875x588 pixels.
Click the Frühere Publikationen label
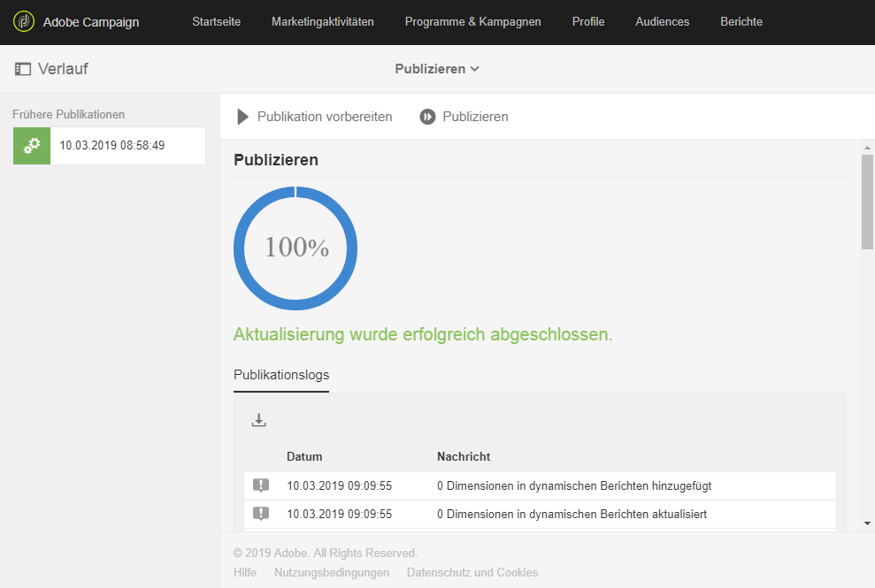pyautogui.click(x=69, y=114)
